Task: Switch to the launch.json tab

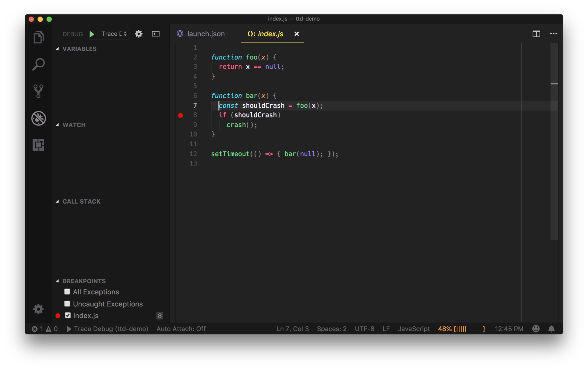Action: [206, 34]
